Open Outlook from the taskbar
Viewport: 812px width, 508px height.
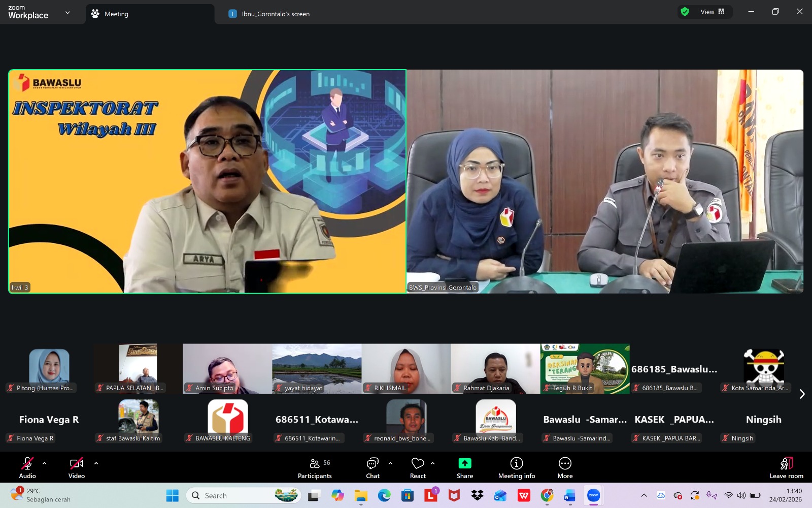[x=500, y=495]
